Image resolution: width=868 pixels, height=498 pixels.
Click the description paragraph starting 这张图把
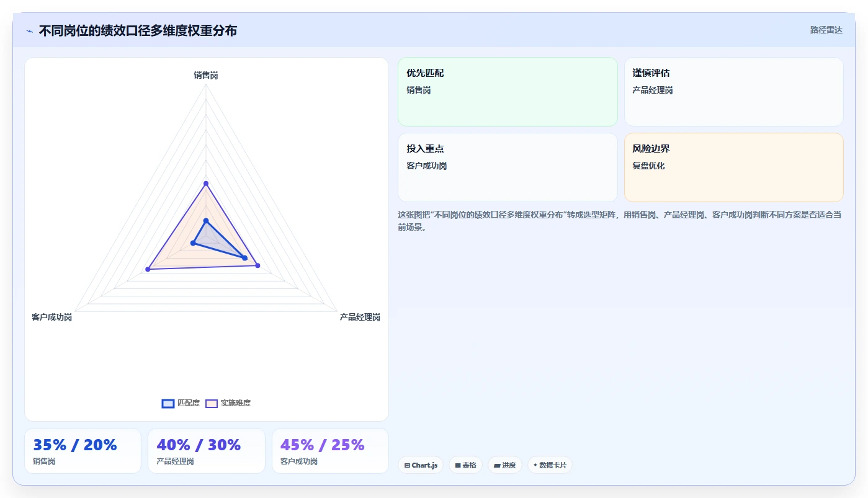click(x=620, y=221)
